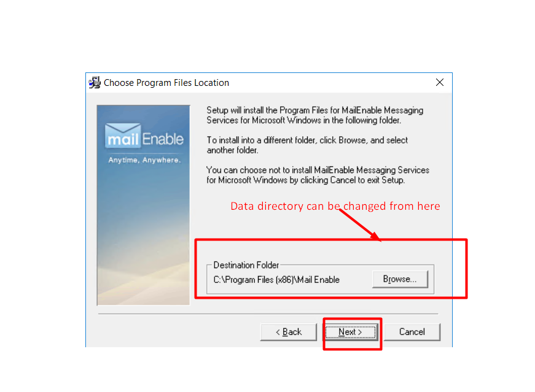Click the "To install into a different folder" paragraph
The image size is (535, 392).
pos(307,145)
